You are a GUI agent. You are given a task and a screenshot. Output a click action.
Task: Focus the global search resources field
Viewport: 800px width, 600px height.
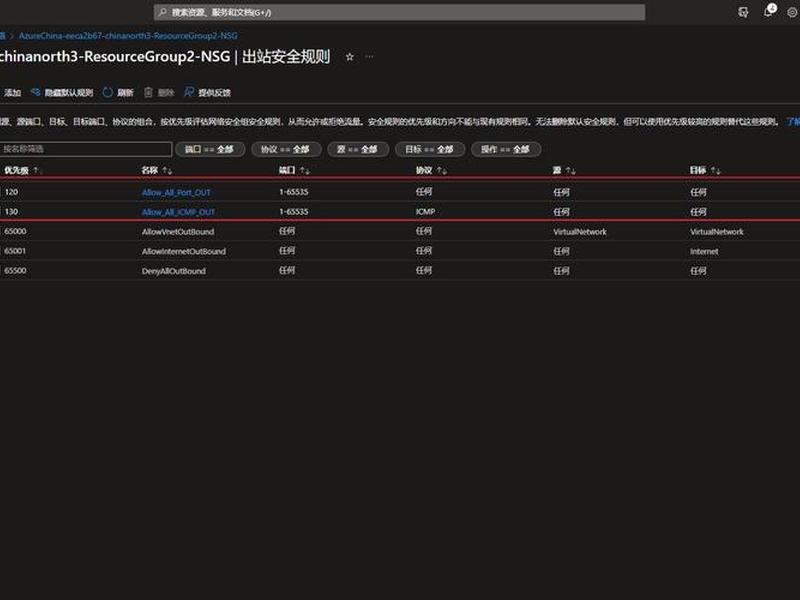399,12
